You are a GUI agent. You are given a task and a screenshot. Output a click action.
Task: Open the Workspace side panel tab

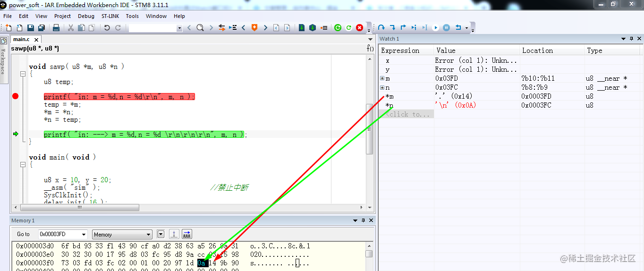click(3, 60)
